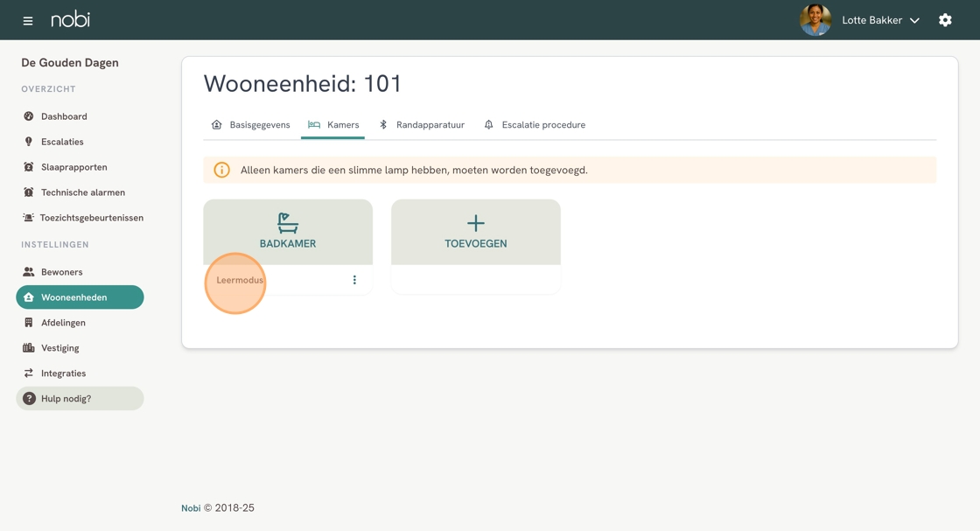Open Technische alarmen page

[82, 192]
